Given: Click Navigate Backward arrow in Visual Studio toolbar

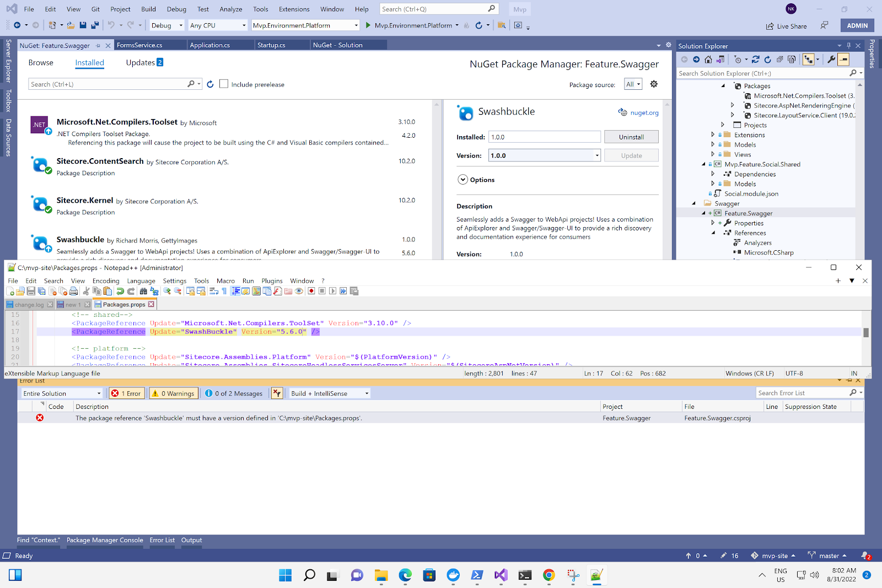Looking at the screenshot, I should pos(17,25).
